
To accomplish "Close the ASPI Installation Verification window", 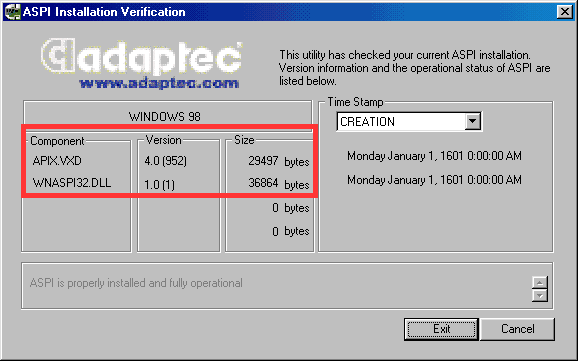I will tap(565, 12).
